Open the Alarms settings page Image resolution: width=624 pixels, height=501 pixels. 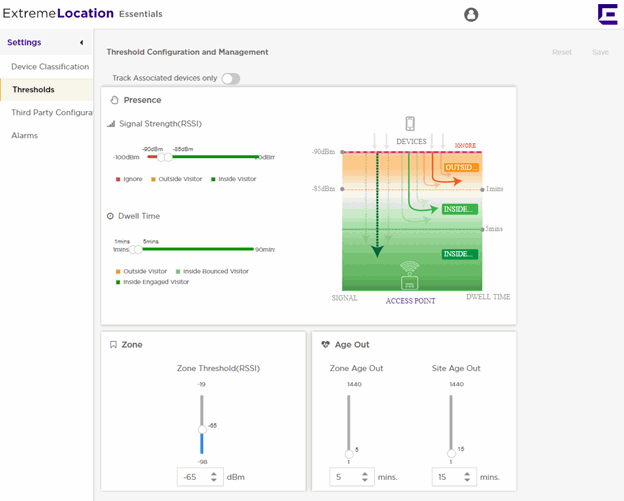click(25, 135)
